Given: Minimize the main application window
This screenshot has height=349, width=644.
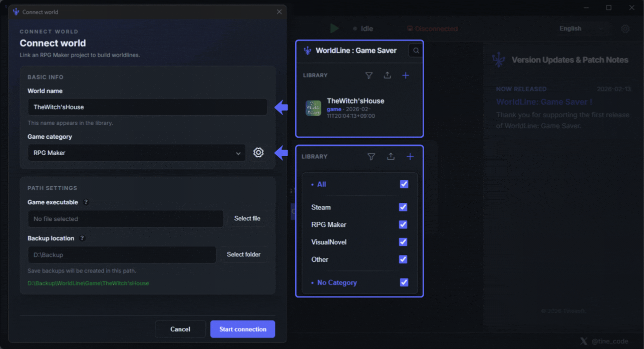Looking at the screenshot, I should pos(586,8).
